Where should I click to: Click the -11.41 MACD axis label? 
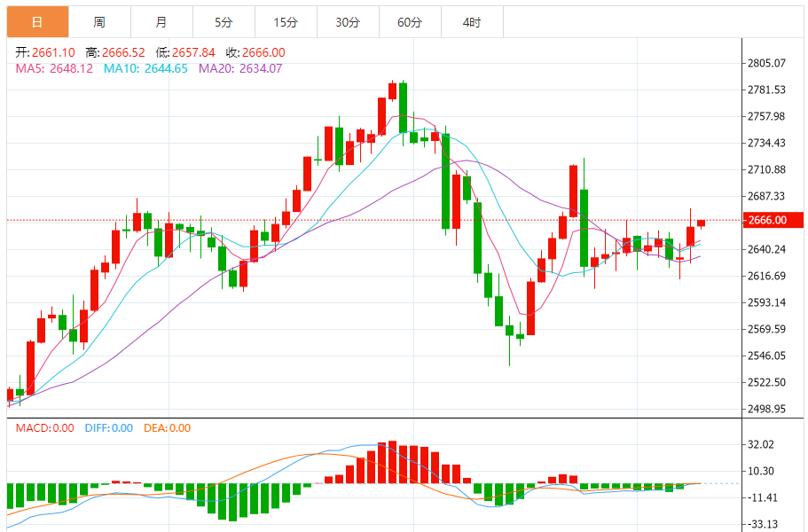(763, 497)
